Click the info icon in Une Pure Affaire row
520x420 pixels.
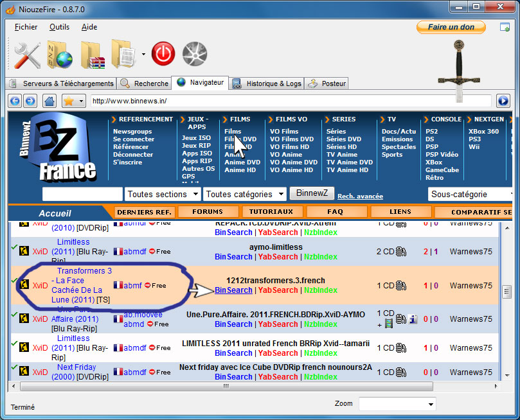413,319
